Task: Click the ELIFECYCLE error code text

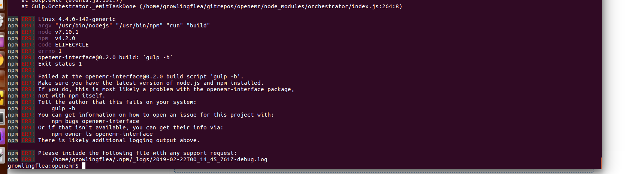Action: coord(72,45)
